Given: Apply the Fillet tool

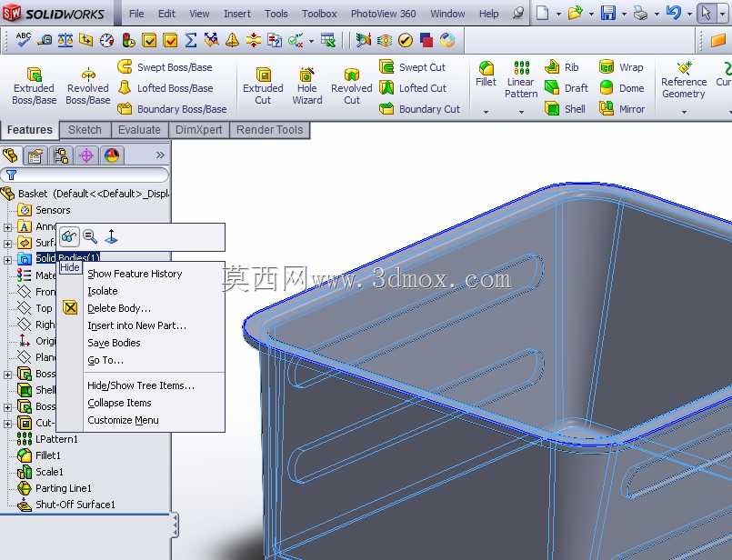Looking at the screenshot, I should [x=486, y=75].
